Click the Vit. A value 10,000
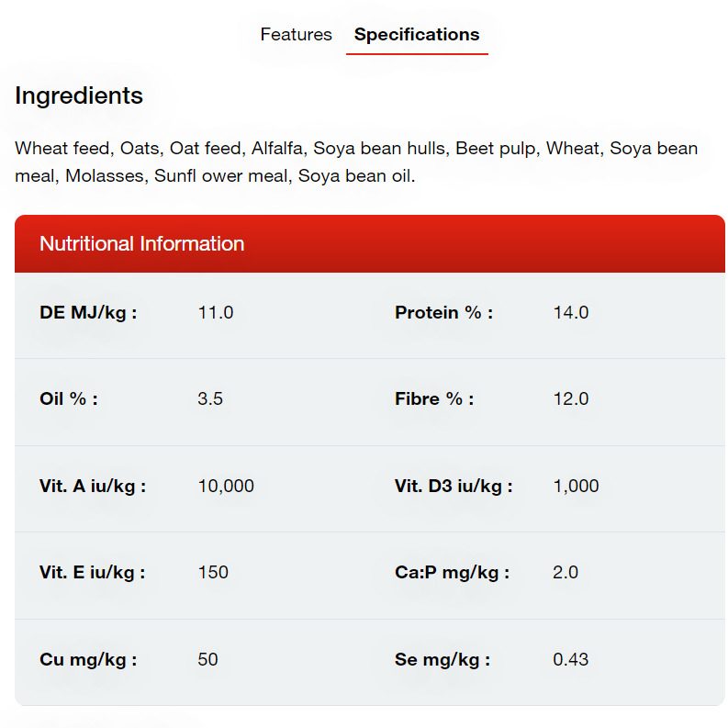This screenshot has height=728, width=728. coord(226,486)
